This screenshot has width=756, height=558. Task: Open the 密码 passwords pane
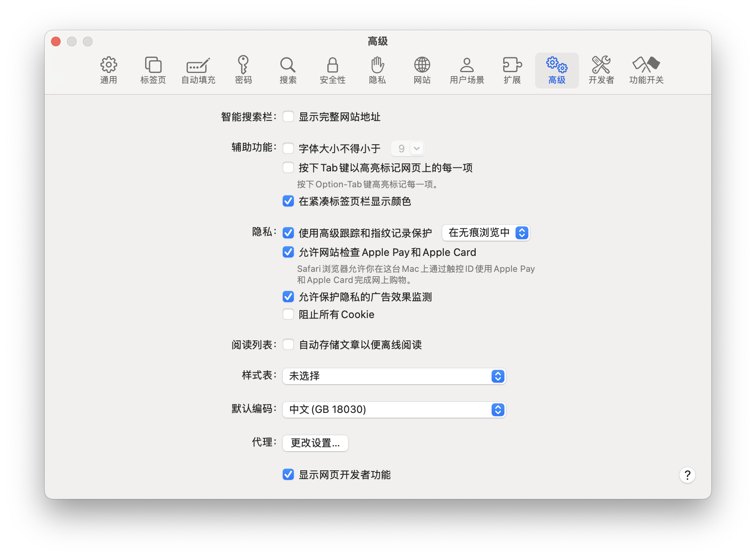tap(243, 71)
